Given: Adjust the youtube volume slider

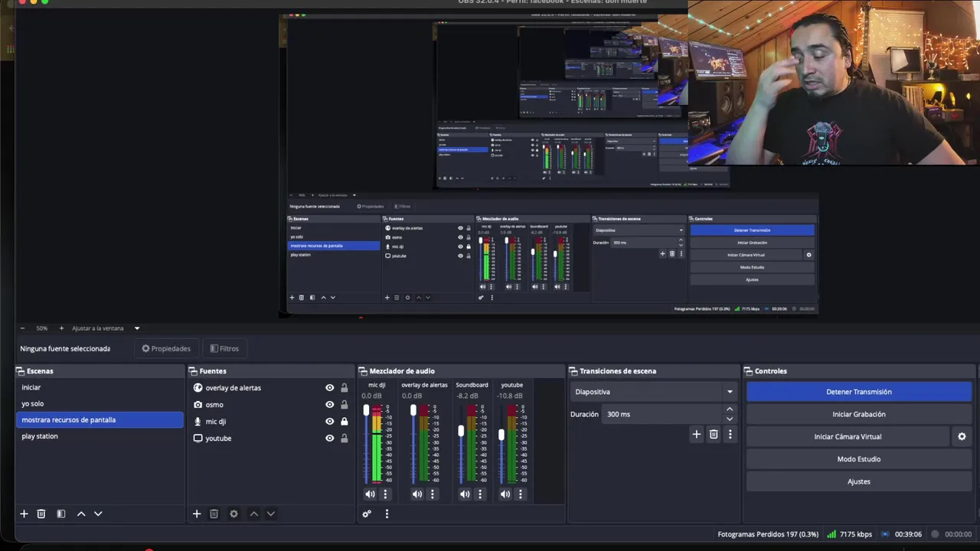Looking at the screenshot, I should (x=501, y=435).
